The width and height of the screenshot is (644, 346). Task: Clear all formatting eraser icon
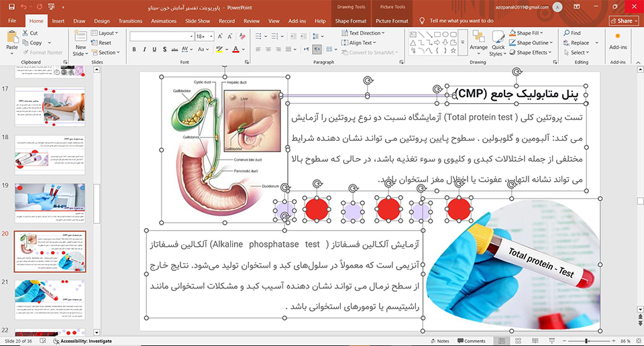pos(242,36)
